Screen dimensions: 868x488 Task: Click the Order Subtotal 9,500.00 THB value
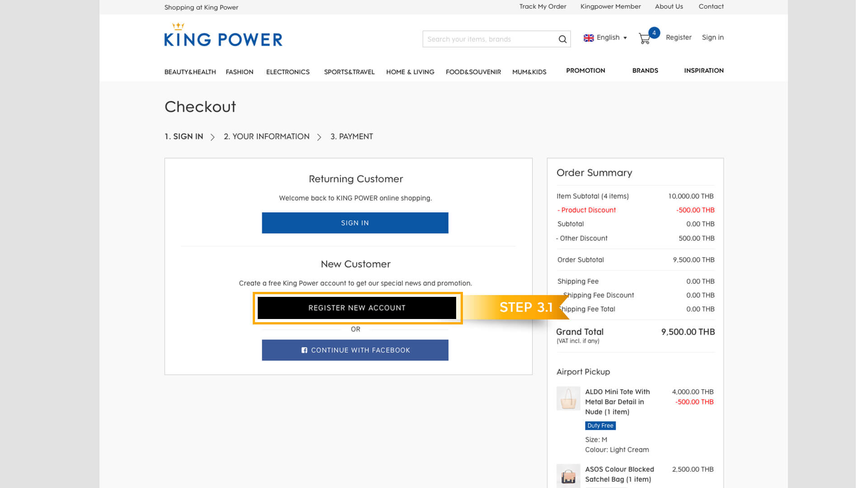pyautogui.click(x=693, y=260)
